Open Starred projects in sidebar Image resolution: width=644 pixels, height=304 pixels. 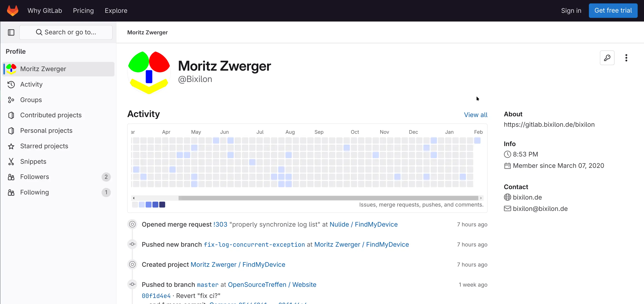point(58,146)
